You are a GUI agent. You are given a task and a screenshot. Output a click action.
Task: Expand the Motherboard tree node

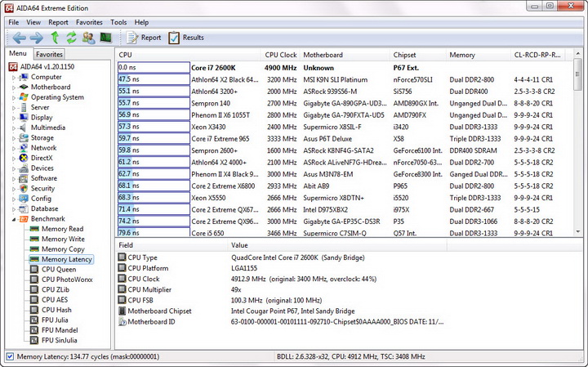14,87
